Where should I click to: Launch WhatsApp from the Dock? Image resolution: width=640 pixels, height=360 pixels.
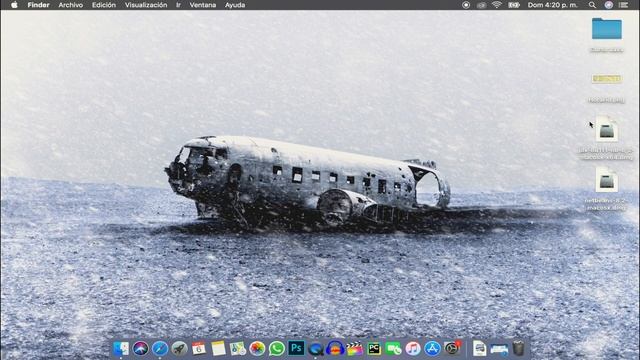pyautogui.click(x=277, y=349)
